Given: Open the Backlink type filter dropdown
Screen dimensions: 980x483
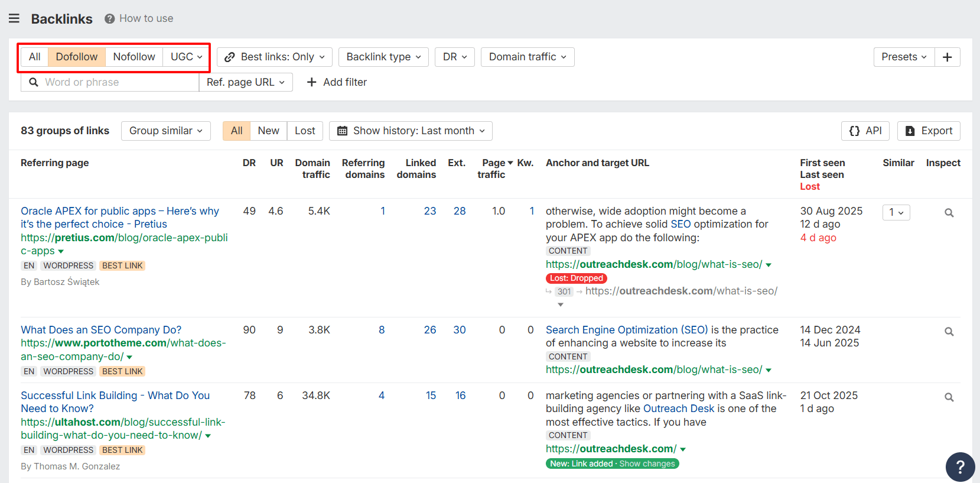Looking at the screenshot, I should click(x=384, y=57).
